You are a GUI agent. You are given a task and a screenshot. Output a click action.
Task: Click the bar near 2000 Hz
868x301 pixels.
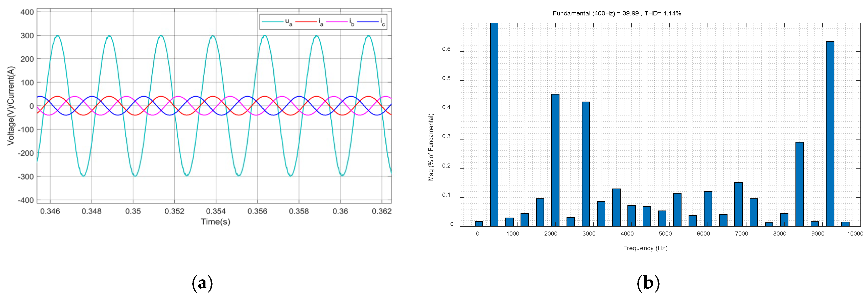click(555, 160)
